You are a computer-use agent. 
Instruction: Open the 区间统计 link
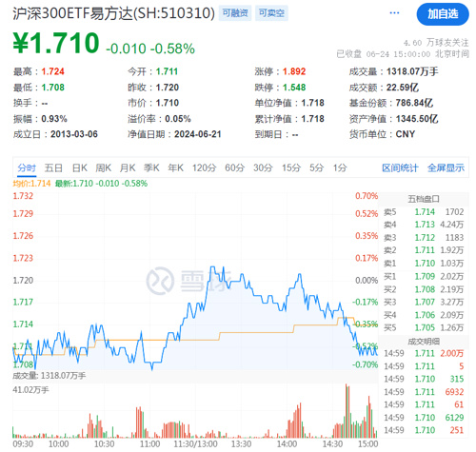click(x=400, y=167)
